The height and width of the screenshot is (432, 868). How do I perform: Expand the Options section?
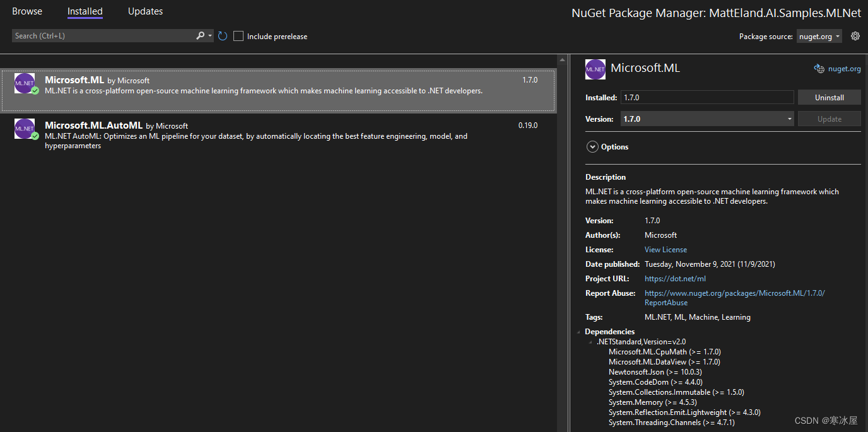[x=592, y=147]
